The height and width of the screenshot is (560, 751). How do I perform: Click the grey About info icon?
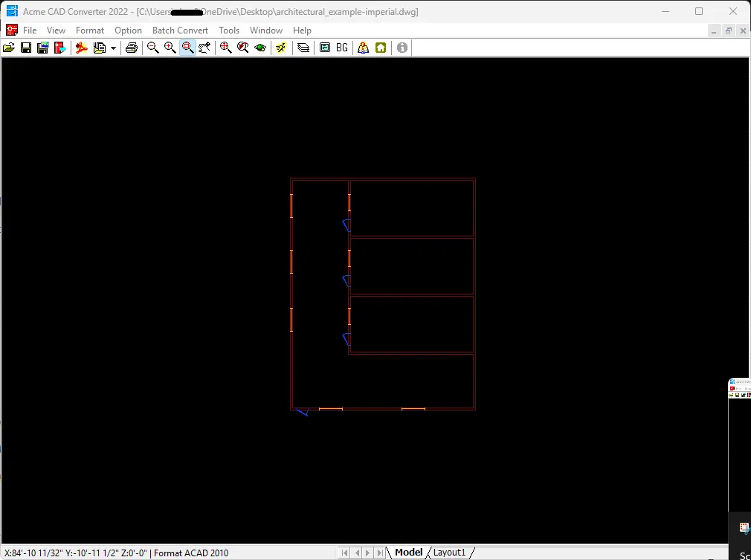(402, 48)
